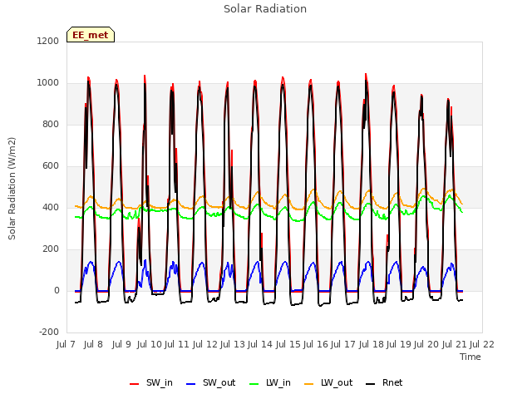
Task: Select the Solar Radiation (W/m2) y-axis label
Action: pos(12,189)
